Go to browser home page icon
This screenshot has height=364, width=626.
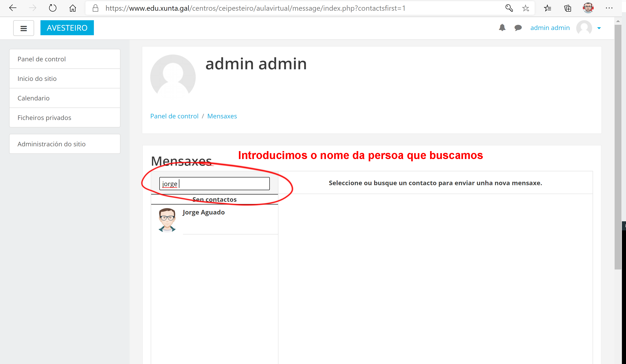tap(73, 8)
